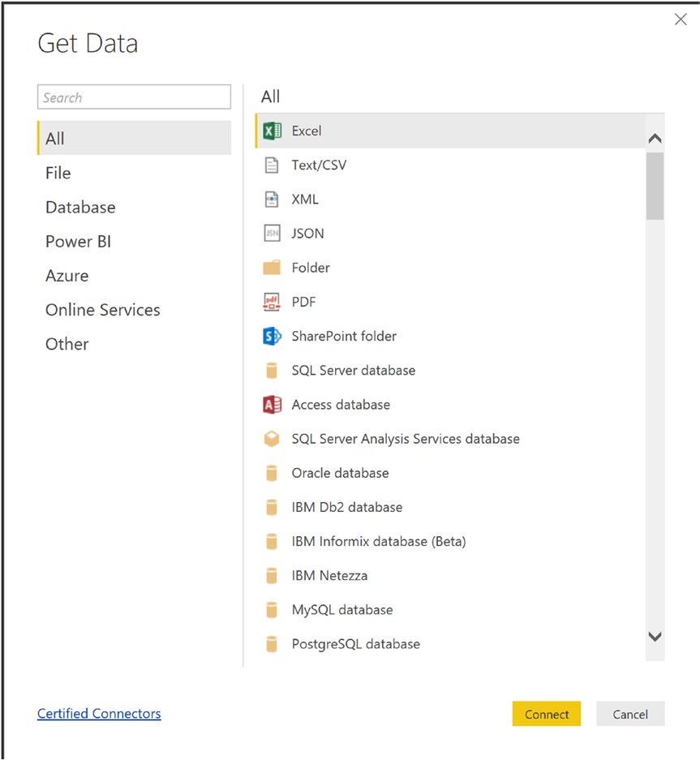Image resolution: width=700 pixels, height=760 pixels.
Task: Close the Get Data dialog
Action: (681, 19)
